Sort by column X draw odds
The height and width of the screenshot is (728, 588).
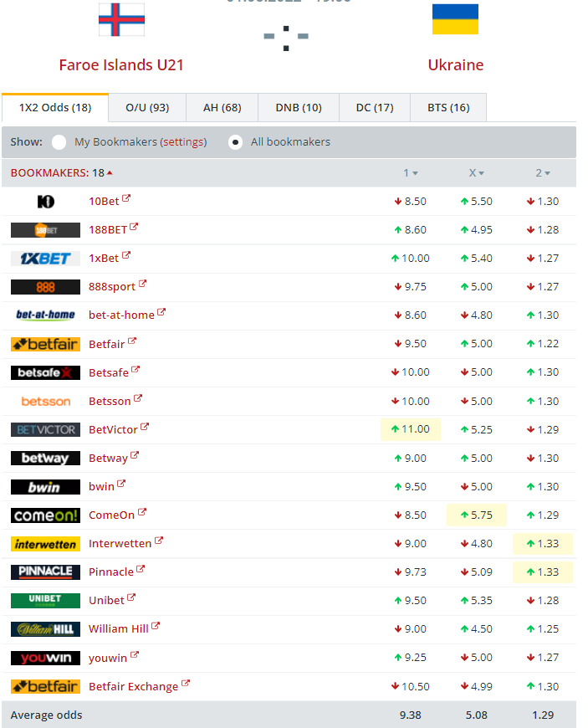click(476, 173)
